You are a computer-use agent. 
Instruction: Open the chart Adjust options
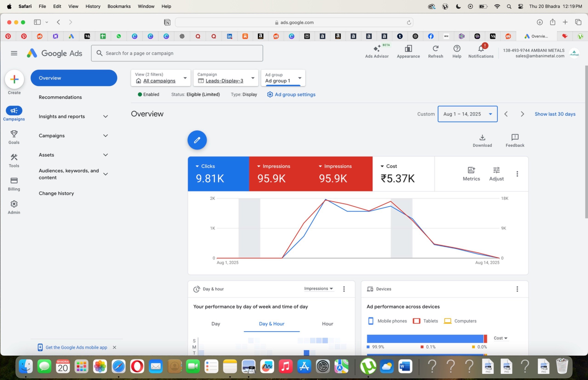[497, 173]
